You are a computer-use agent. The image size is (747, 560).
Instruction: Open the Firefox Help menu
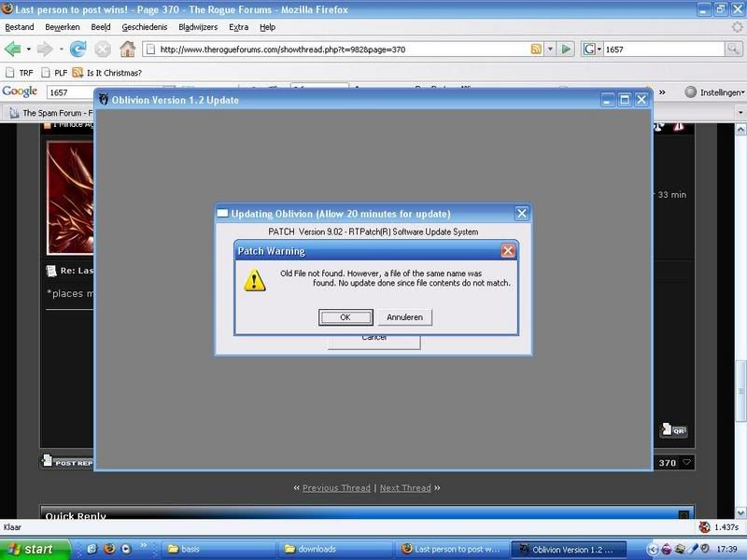(x=267, y=27)
